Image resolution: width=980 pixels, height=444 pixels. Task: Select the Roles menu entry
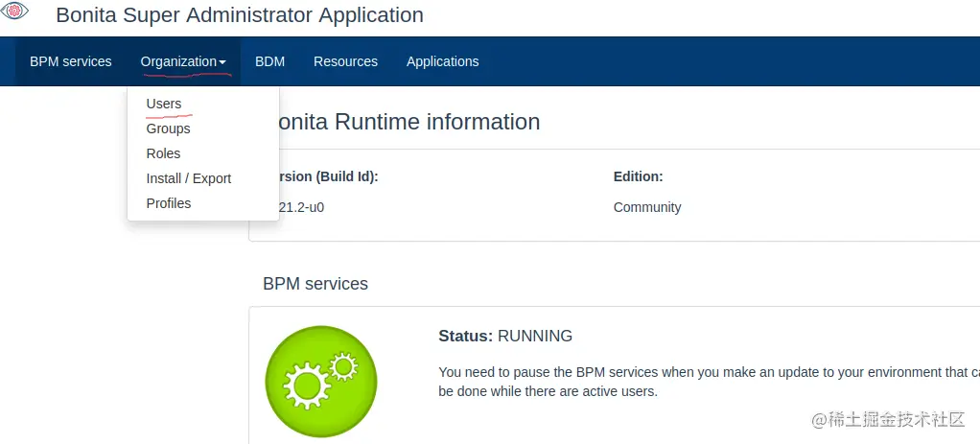click(x=163, y=153)
